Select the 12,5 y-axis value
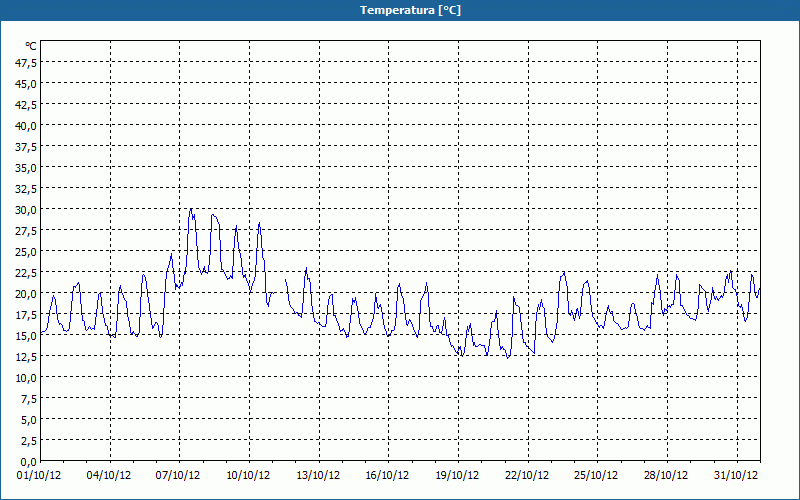The height and width of the screenshot is (500, 800). point(27,357)
